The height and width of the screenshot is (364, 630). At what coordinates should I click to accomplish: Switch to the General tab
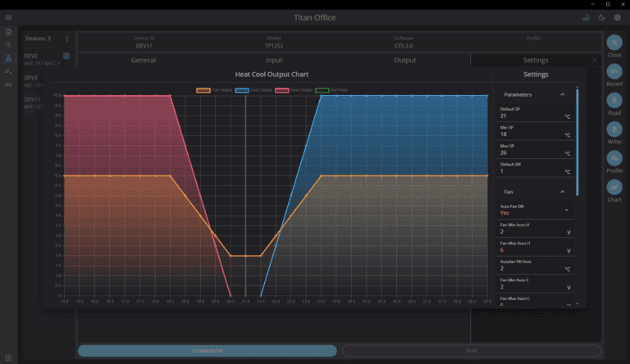(143, 61)
